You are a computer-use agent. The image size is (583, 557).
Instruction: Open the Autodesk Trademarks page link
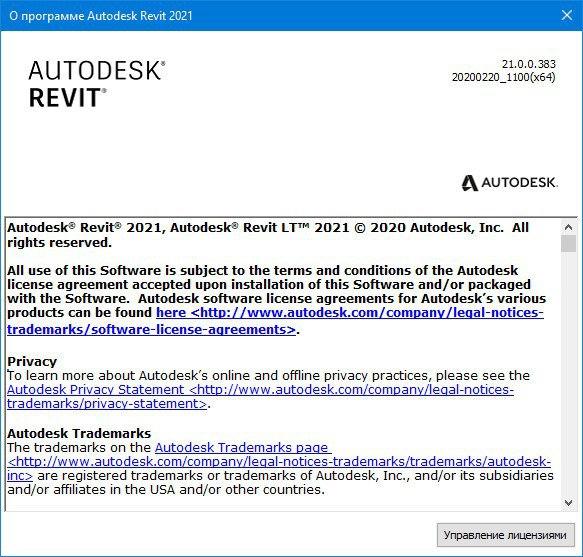pyautogui.click(x=279, y=461)
